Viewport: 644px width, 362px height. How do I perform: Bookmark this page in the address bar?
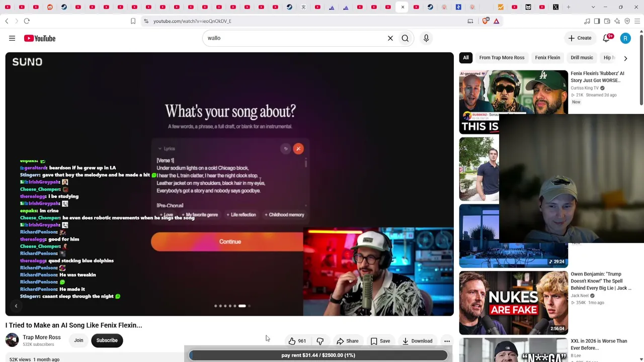(x=133, y=21)
